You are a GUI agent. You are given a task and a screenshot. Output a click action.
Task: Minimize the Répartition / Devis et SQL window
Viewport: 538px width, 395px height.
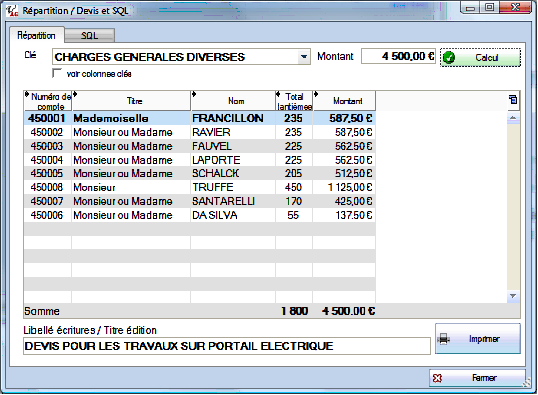[x=471, y=7]
